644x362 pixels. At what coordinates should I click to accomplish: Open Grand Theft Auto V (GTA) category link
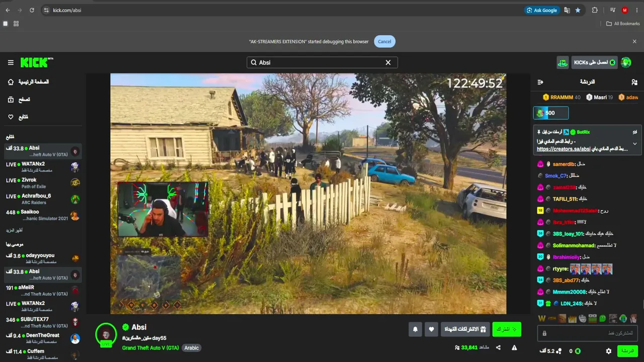[150, 348]
